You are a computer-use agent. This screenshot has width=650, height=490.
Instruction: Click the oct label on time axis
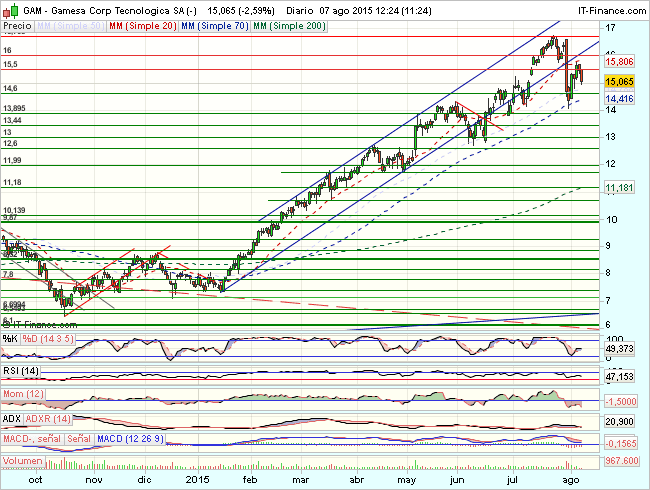coord(36,480)
